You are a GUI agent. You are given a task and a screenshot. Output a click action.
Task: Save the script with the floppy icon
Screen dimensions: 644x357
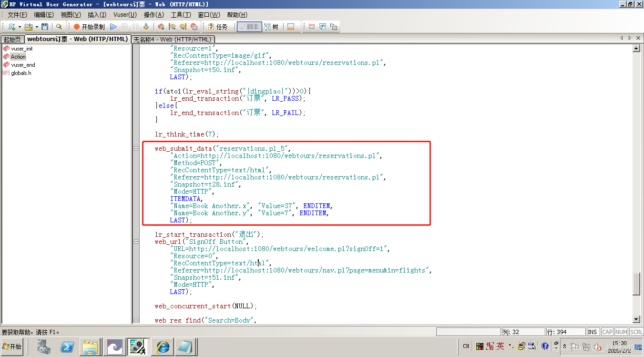coord(45,27)
